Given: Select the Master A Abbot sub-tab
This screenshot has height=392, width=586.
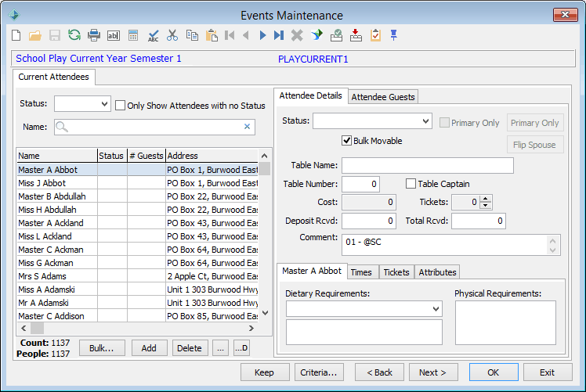Looking at the screenshot, I should tap(312, 271).
